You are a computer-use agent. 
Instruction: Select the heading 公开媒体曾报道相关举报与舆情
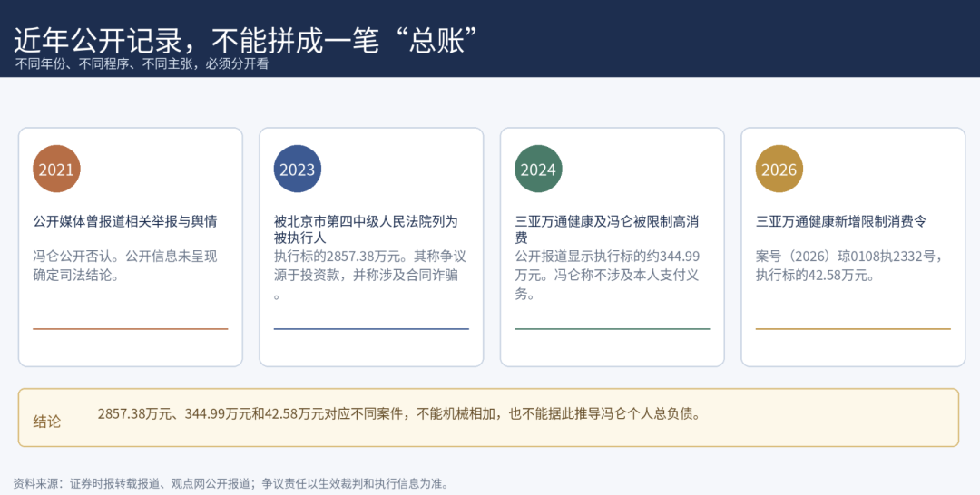point(125,221)
